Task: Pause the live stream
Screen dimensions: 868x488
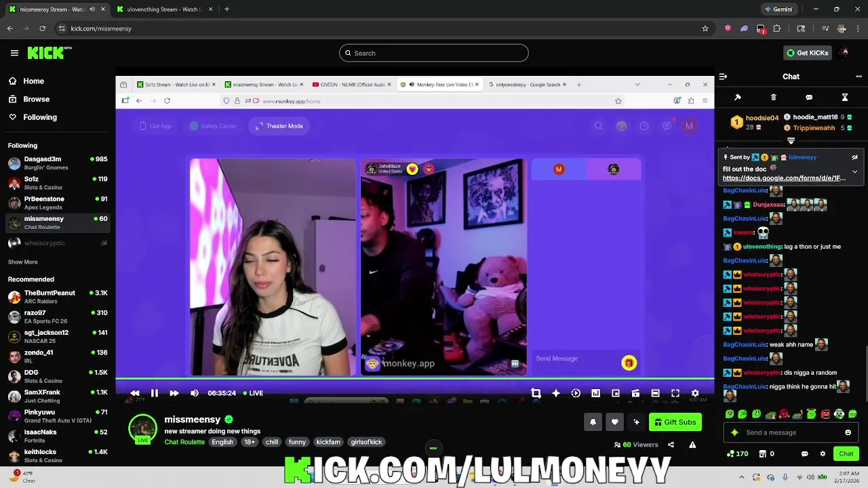Action: pos(155,393)
